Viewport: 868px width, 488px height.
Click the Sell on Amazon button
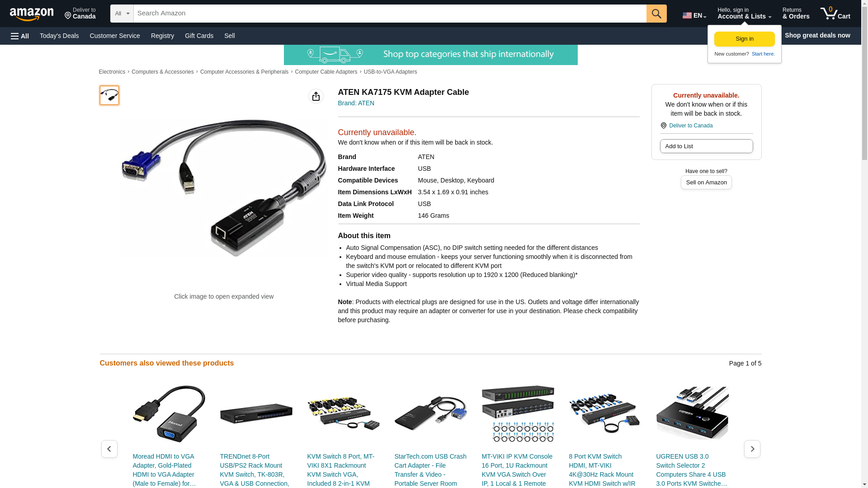tap(706, 182)
